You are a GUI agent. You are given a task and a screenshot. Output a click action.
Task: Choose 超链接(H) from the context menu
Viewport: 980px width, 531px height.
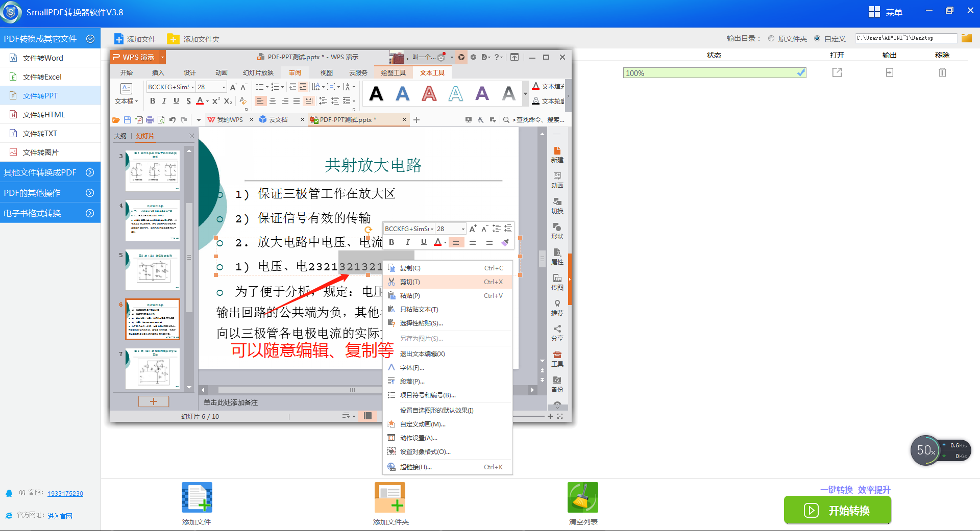pyautogui.click(x=448, y=467)
